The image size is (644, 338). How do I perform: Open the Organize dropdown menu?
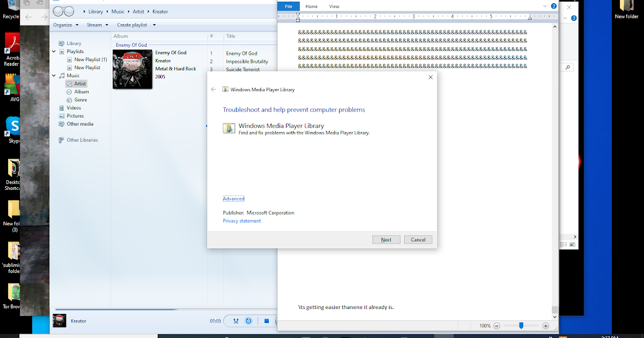click(66, 25)
